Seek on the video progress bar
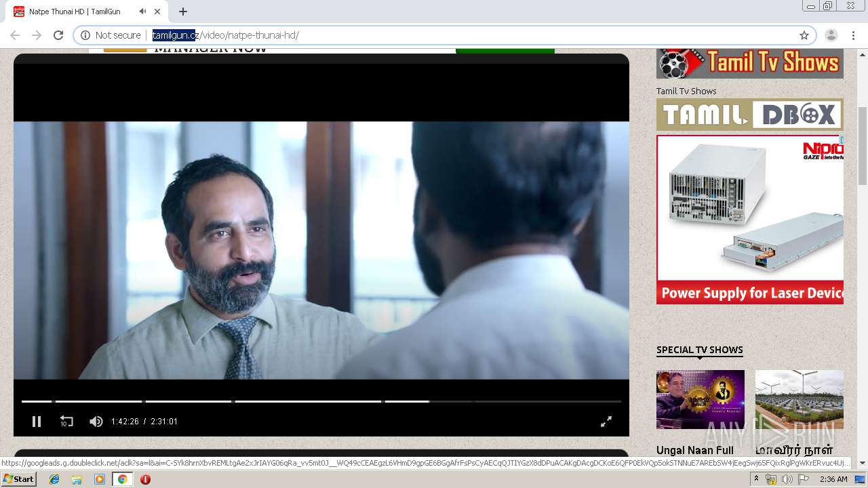This screenshot has height=488, width=868. coord(321,401)
